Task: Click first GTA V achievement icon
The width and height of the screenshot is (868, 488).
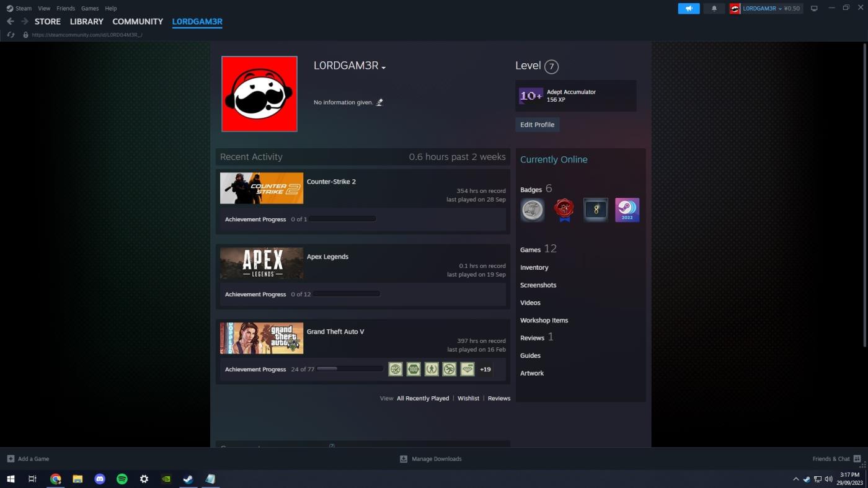Action: tap(396, 370)
